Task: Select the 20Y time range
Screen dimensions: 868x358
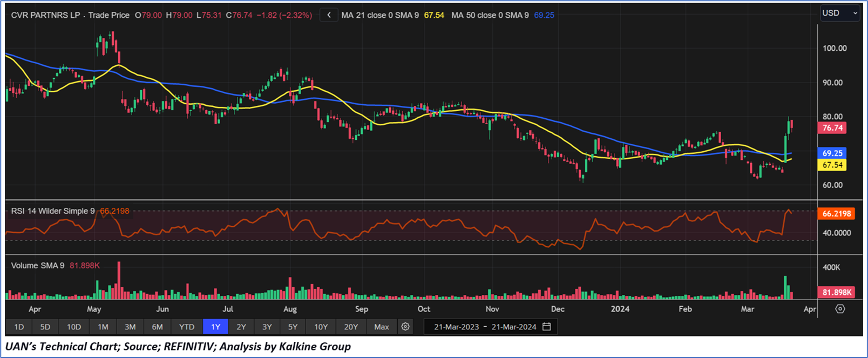Action: pyautogui.click(x=351, y=327)
